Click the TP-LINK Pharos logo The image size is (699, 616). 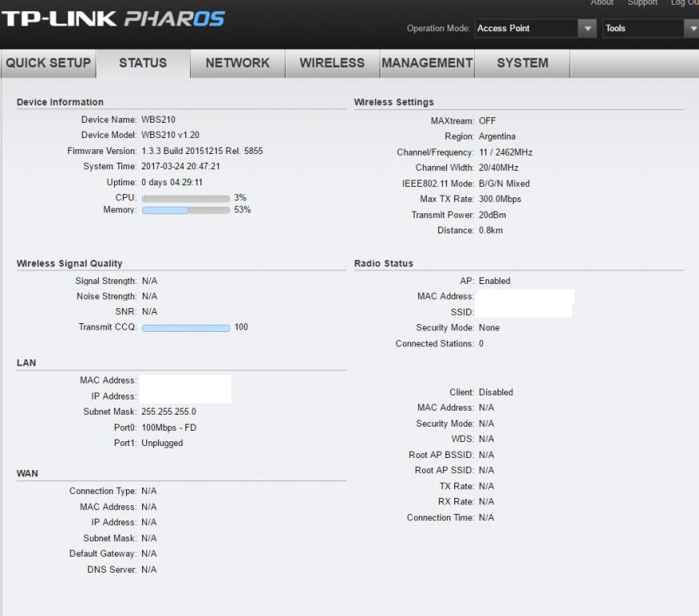(x=112, y=18)
